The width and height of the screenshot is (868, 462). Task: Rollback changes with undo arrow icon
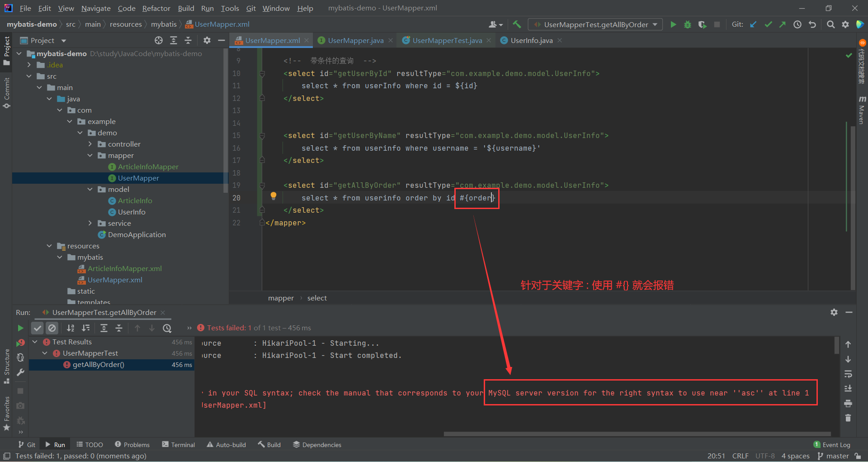pos(812,24)
